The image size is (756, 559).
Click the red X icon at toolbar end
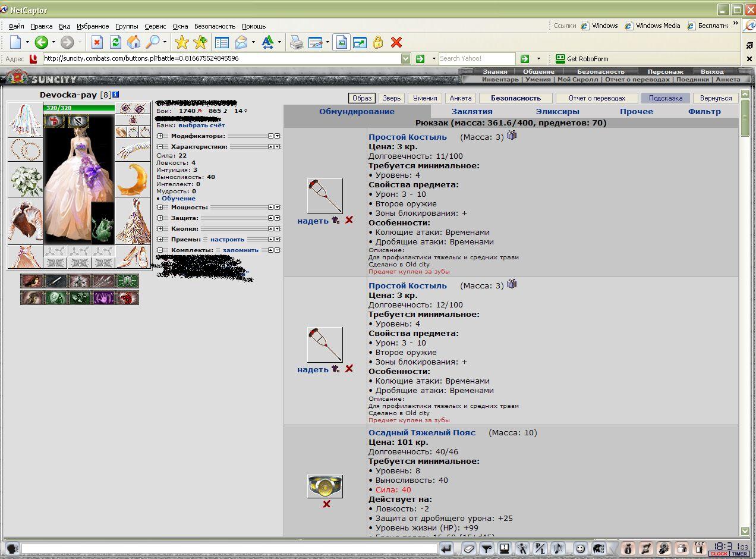[396, 42]
